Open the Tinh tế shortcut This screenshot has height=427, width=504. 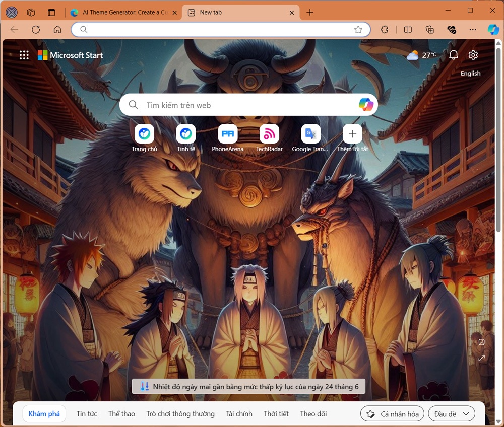point(186,138)
